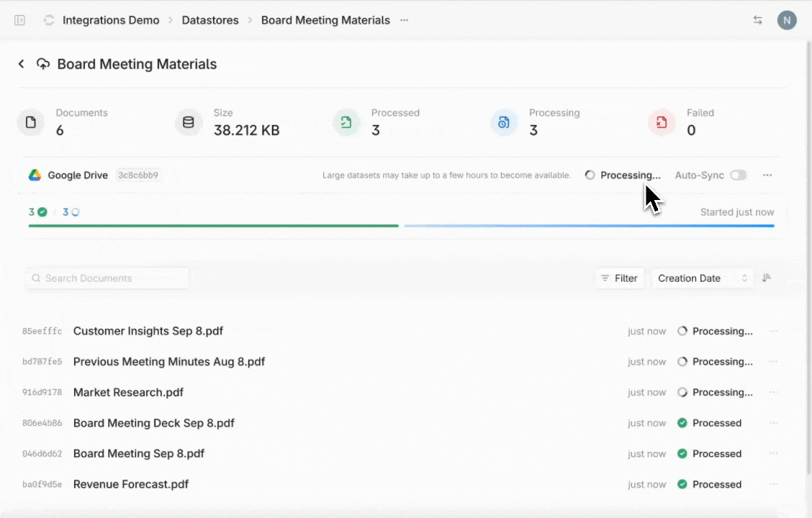Open the Creation Date sort dropdown
812x518 pixels.
702,278
